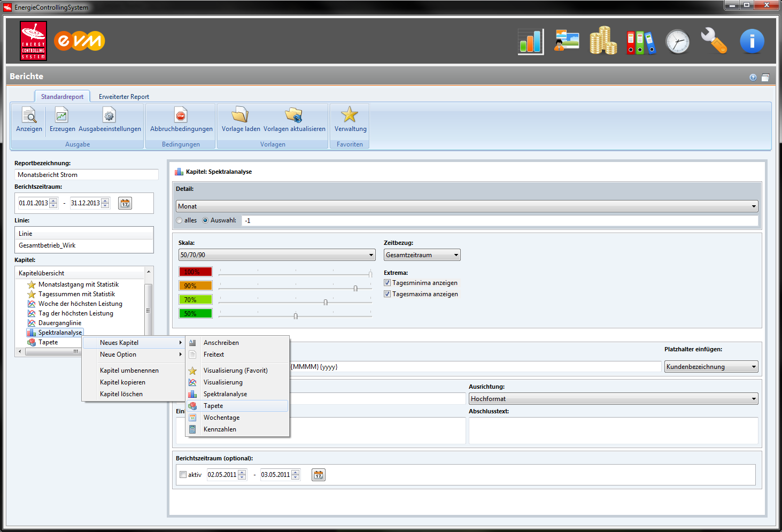Open the Zeitbezug Gesamtzeitraum dropdown
This screenshot has height=532, width=782.
tap(422, 255)
